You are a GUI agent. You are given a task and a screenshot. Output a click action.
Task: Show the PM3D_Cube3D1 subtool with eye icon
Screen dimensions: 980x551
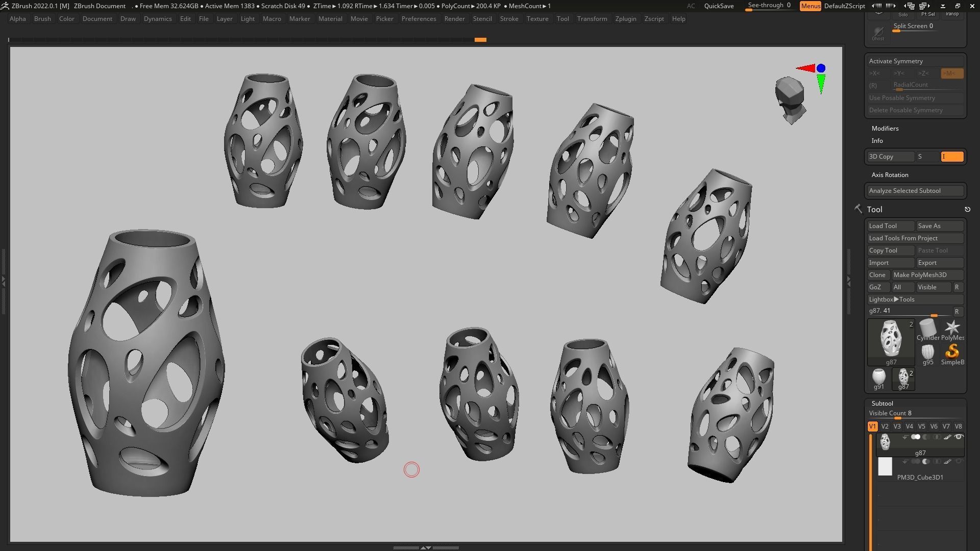click(x=959, y=462)
